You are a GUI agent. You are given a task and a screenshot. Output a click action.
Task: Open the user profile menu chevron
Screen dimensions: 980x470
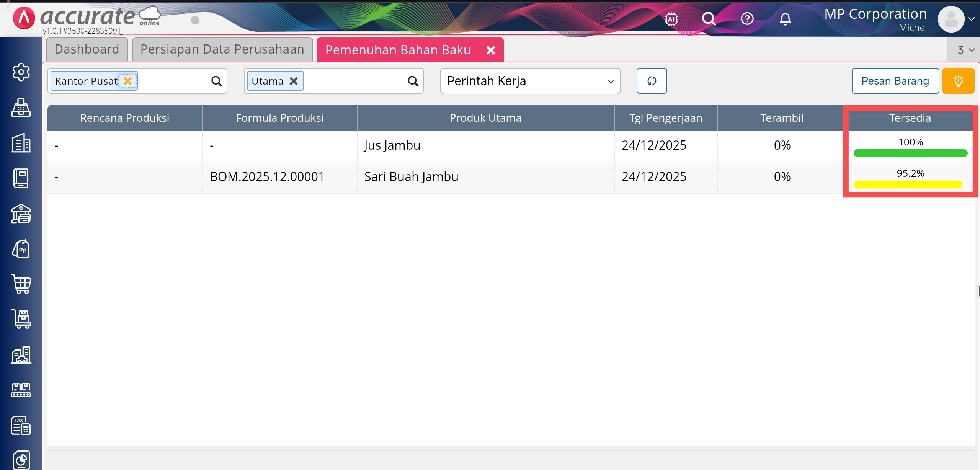pos(971,19)
